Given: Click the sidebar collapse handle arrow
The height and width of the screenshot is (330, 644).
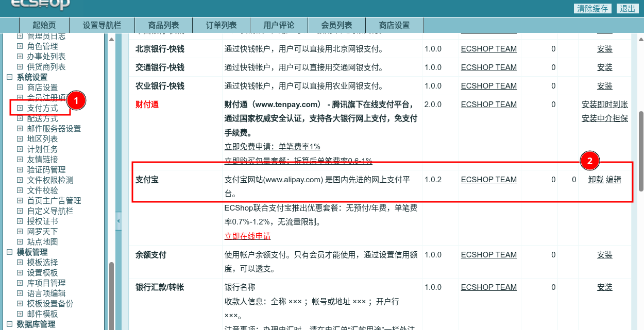Looking at the screenshot, I should point(118,221).
